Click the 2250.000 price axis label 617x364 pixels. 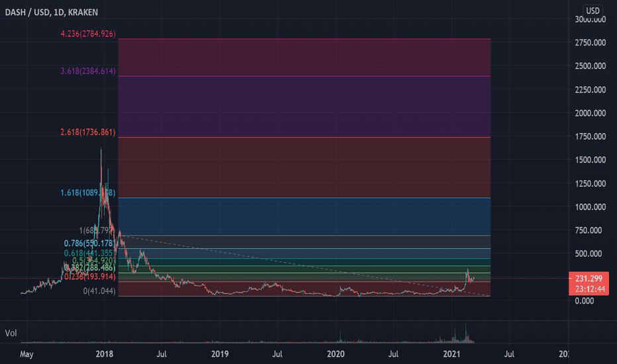point(591,90)
